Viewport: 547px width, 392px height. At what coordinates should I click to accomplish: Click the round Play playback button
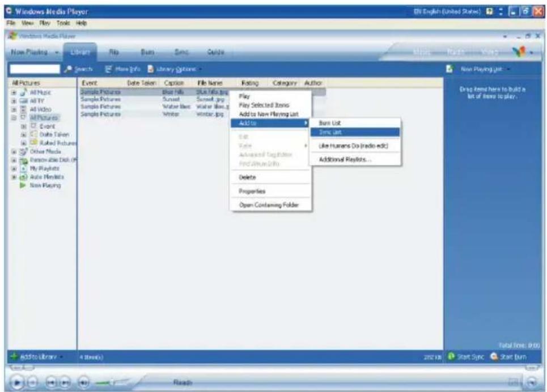coord(16,382)
